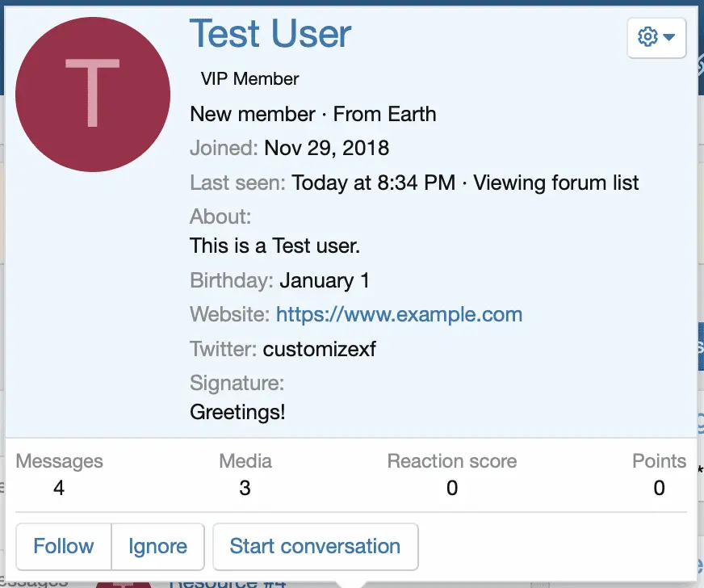Follow the Test User member
Screen dimensions: 704x588
pos(63,547)
